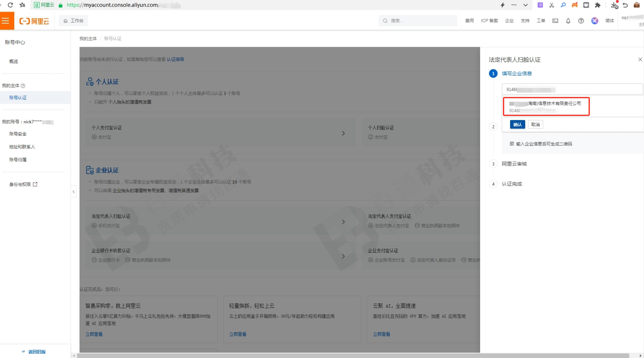Click the orange hamburger menu icon
Screen dimensions: 644x358
point(7,20)
